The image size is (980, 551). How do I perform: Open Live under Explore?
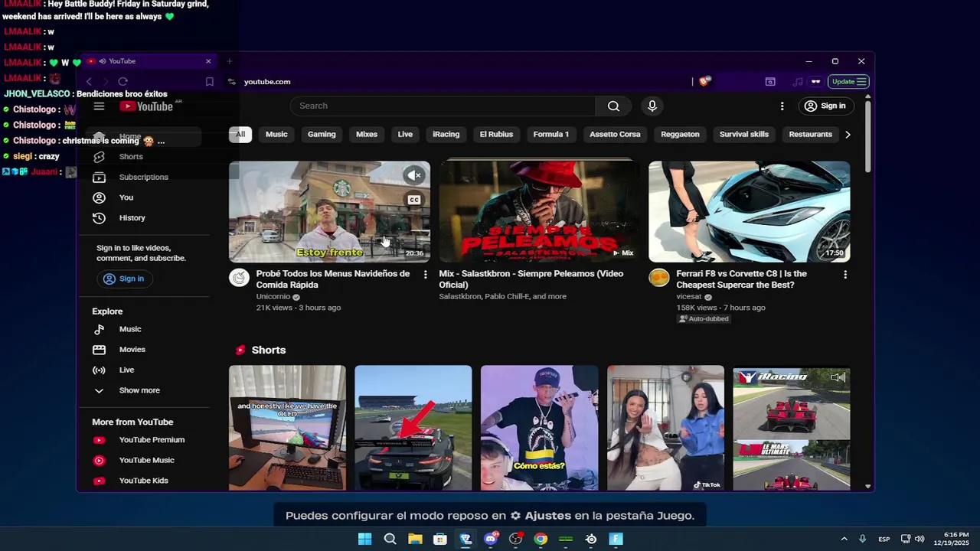click(142, 370)
